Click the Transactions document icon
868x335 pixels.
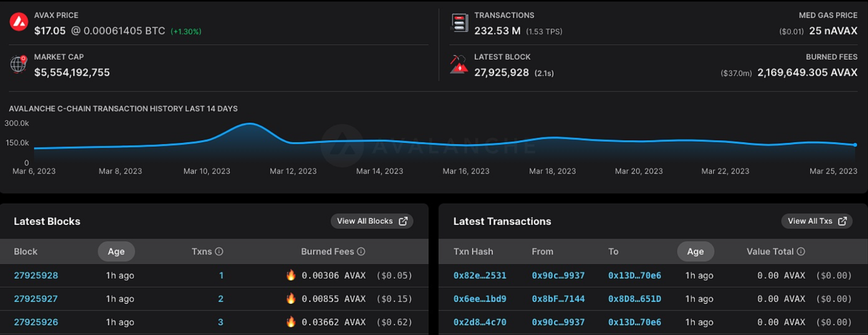tap(459, 23)
